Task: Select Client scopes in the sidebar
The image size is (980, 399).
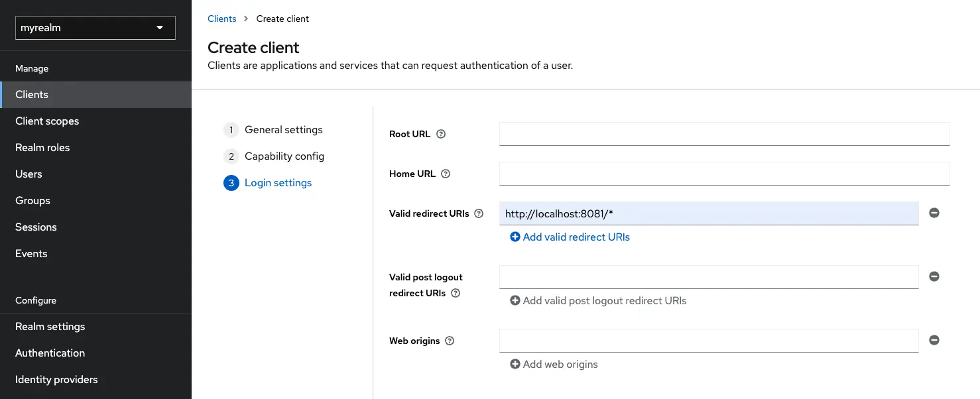Action: [x=46, y=121]
